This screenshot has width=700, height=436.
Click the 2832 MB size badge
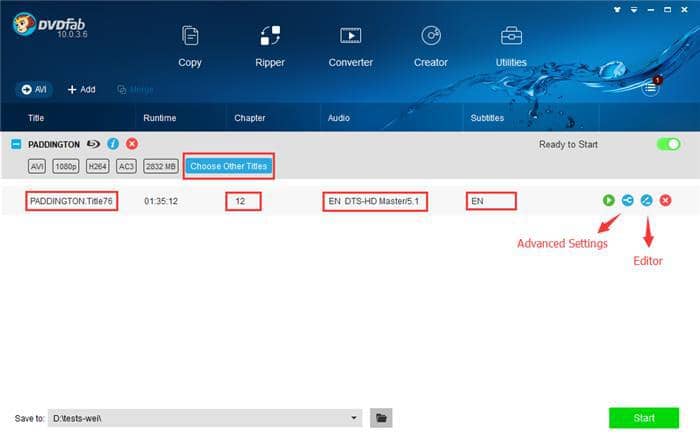[161, 166]
